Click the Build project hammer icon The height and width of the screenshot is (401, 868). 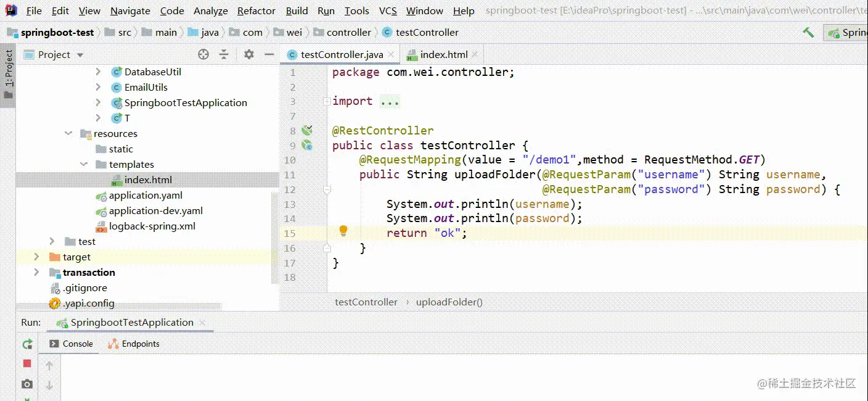click(x=808, y=32)
